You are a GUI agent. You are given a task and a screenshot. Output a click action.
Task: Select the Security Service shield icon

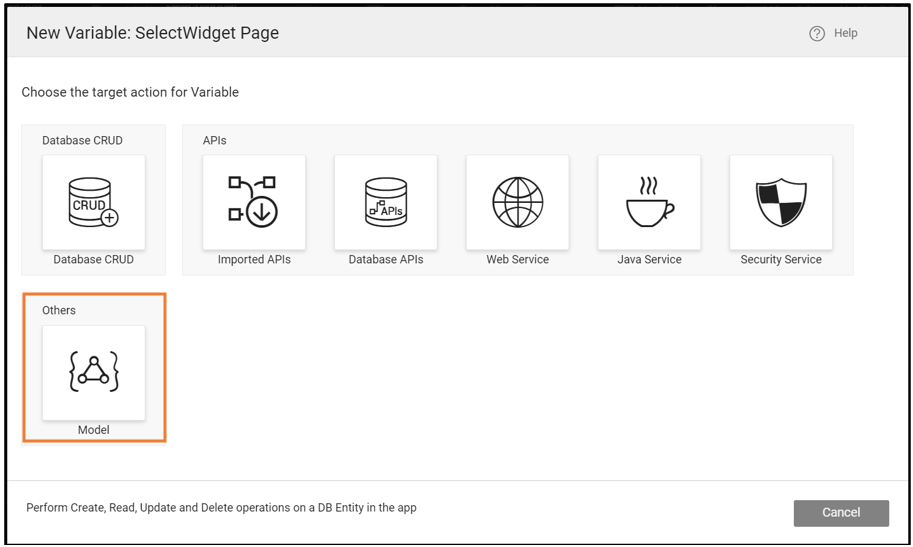[x=781, y=202]
